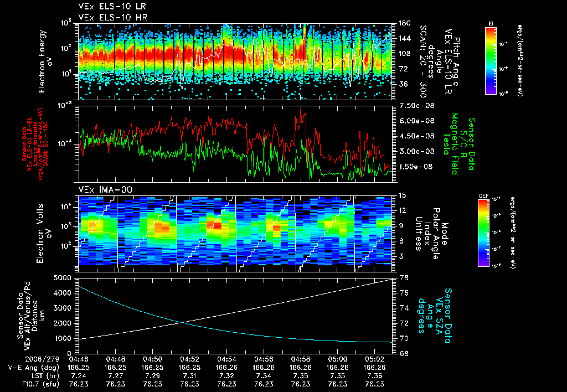
Task: Click the VEx IMA-00 ion spectrogram panel
Action: [235, 234]
